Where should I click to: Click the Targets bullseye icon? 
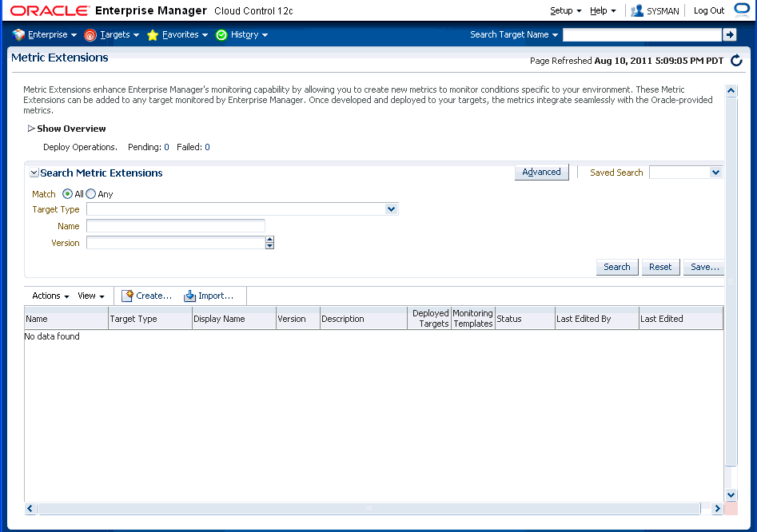pos(90,34)
